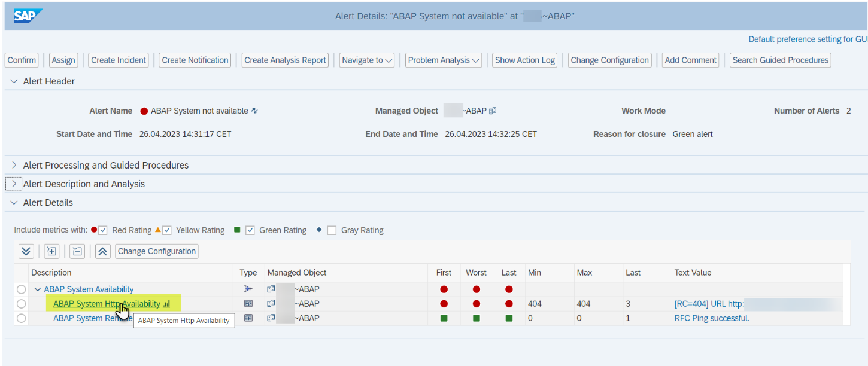Click the expand node toolbar icon
Image resolution: width=868 pixels, height=366 pixels.
coord(51,251)
